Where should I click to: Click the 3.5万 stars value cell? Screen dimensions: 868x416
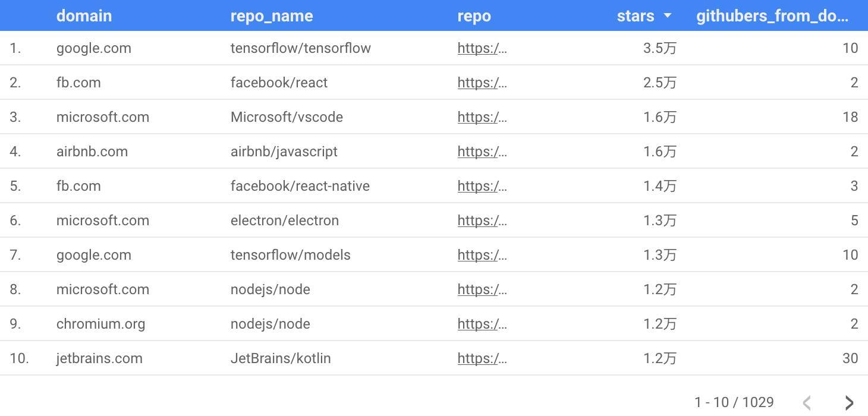[659, 48]
